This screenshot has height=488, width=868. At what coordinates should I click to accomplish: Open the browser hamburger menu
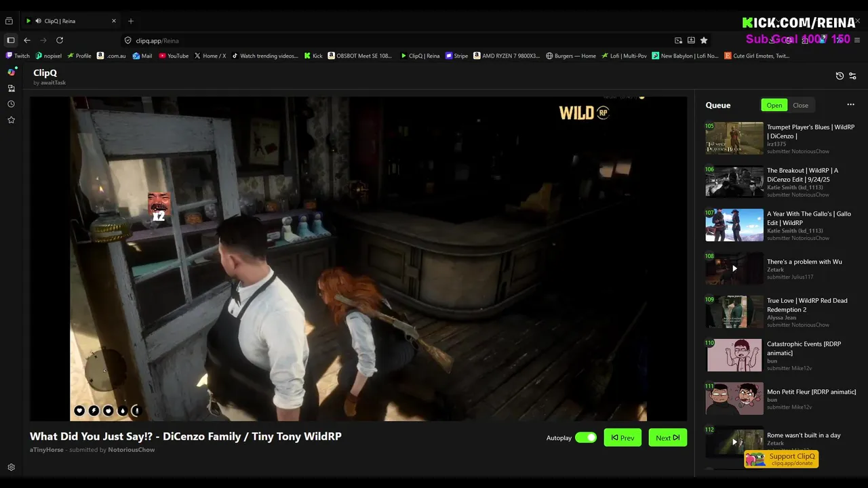point(857,41)
